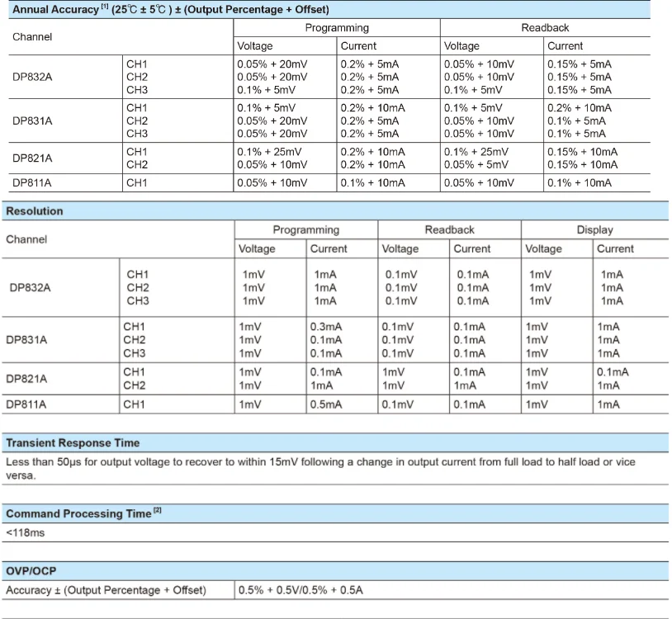
Task: Select DP831A CH1 programming voltage '0.1% + 5mV'
Action: (x=266, y=108)
